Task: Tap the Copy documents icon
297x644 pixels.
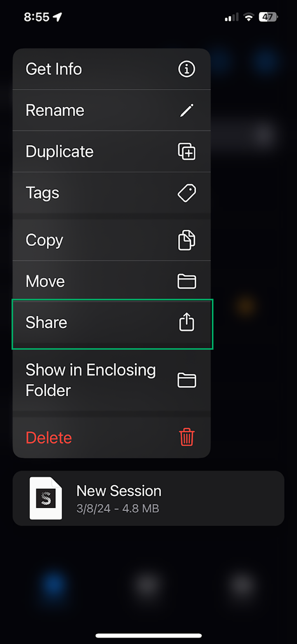Action: coord(187,240)
